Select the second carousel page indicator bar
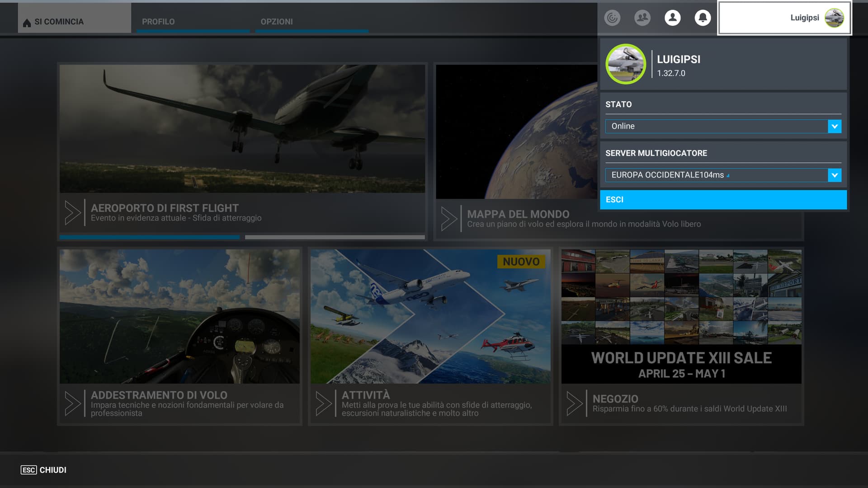The image size is (868, 488). point(335,237)
